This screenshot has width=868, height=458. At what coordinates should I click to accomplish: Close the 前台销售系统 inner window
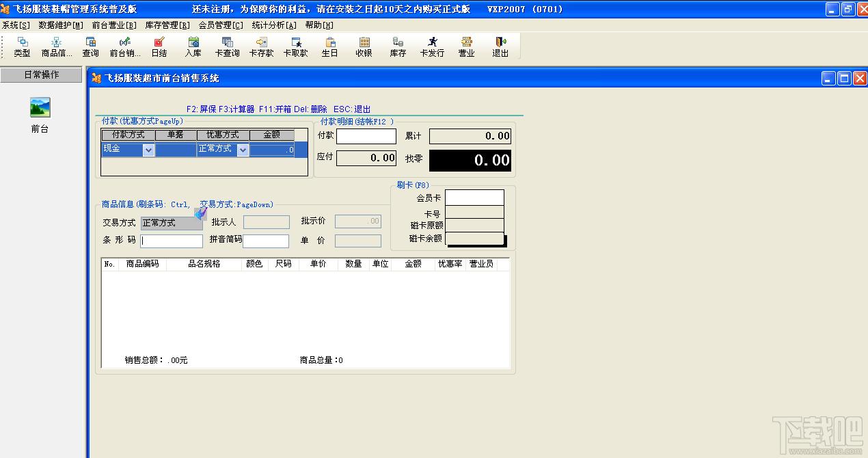tap(860, 79)
